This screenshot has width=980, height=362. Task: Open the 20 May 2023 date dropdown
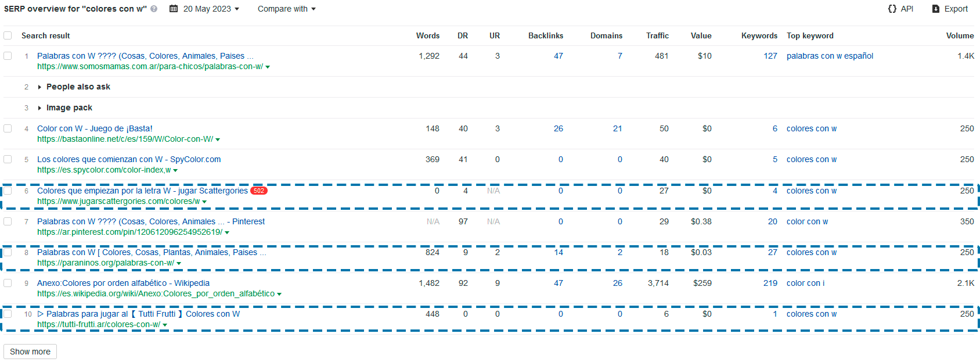(211, 9)
